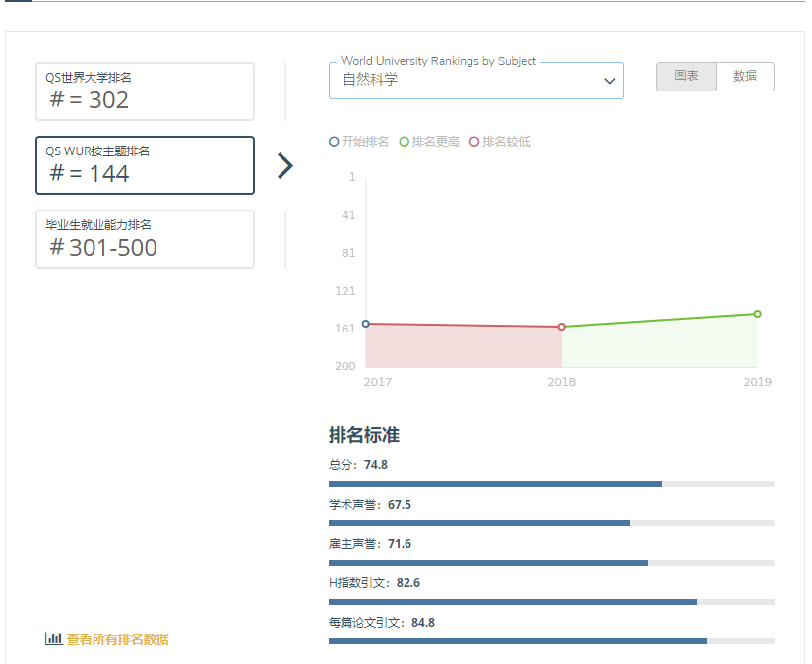Image resolution: width=812 pixels, height=664 pixels.
Task: Click the 2017 data point on chart
Action: pyautogui.click(x=366, y=324)
